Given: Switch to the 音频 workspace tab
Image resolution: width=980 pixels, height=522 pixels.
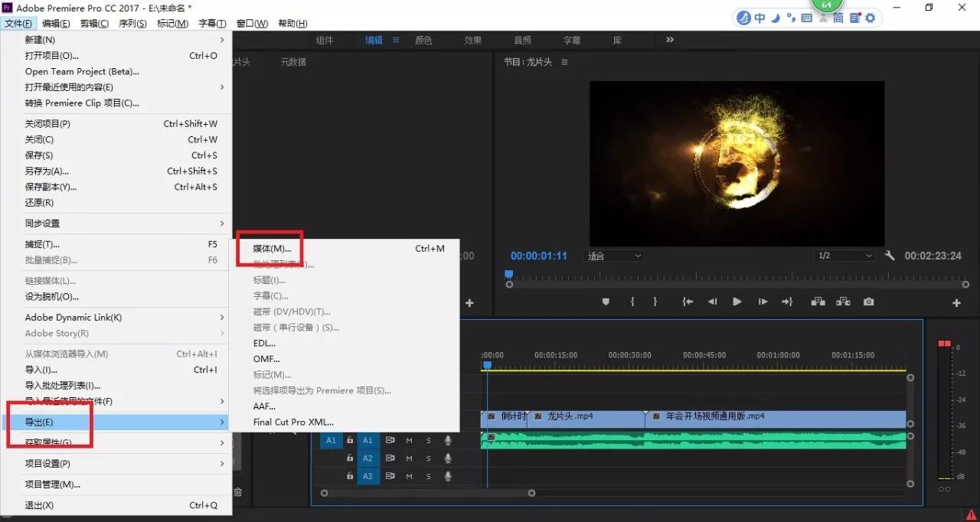Looking at the screenshot, I should point(522,40).
